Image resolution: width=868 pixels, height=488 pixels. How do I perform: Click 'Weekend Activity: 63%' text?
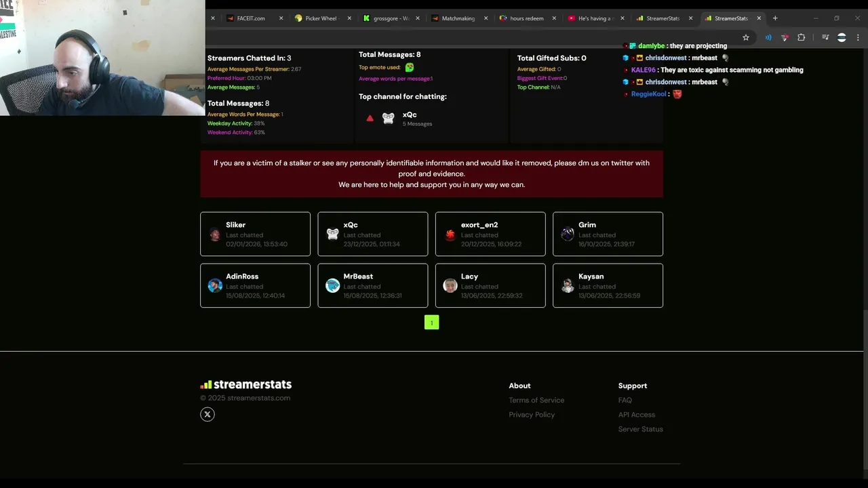(236, 132)
